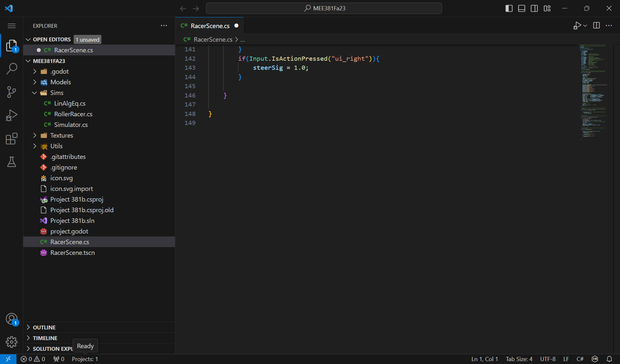Open the Testing flask view
The height and width of the screenshot is (364, 620).
coord(12,162)
